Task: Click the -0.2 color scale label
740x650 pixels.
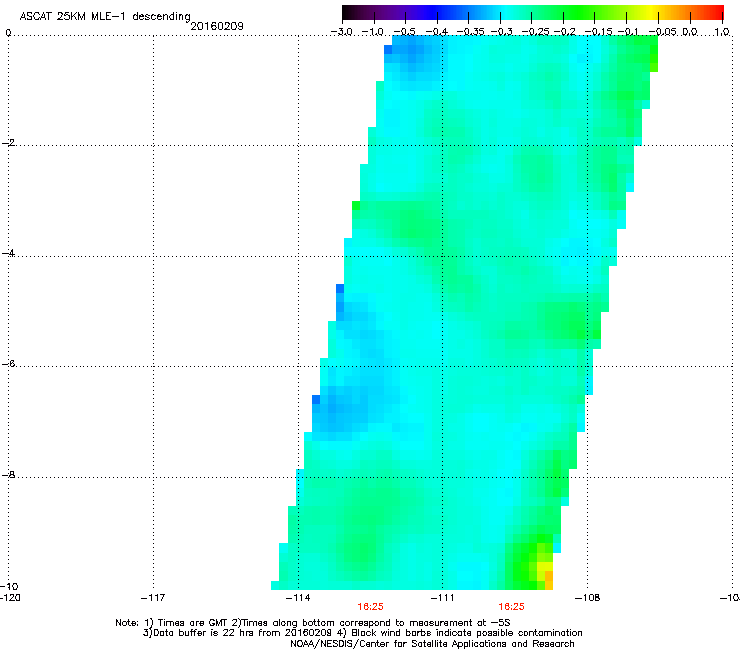Action: coord(565,32)
